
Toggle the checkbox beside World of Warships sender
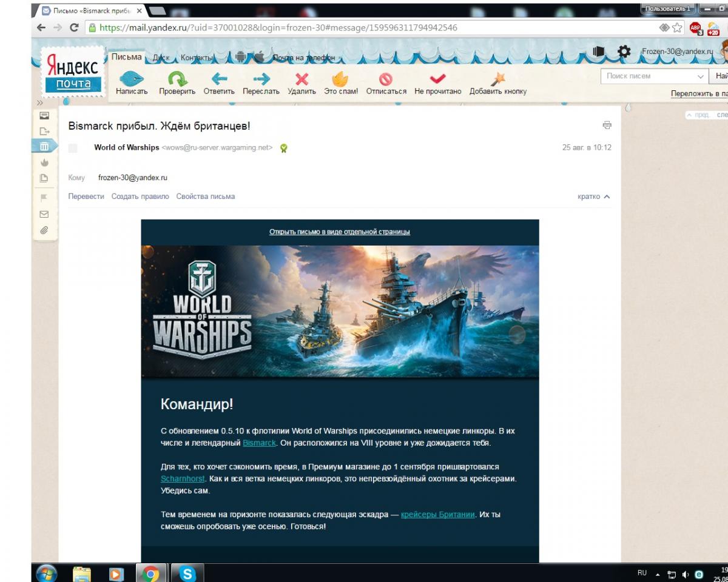point(73,148)
